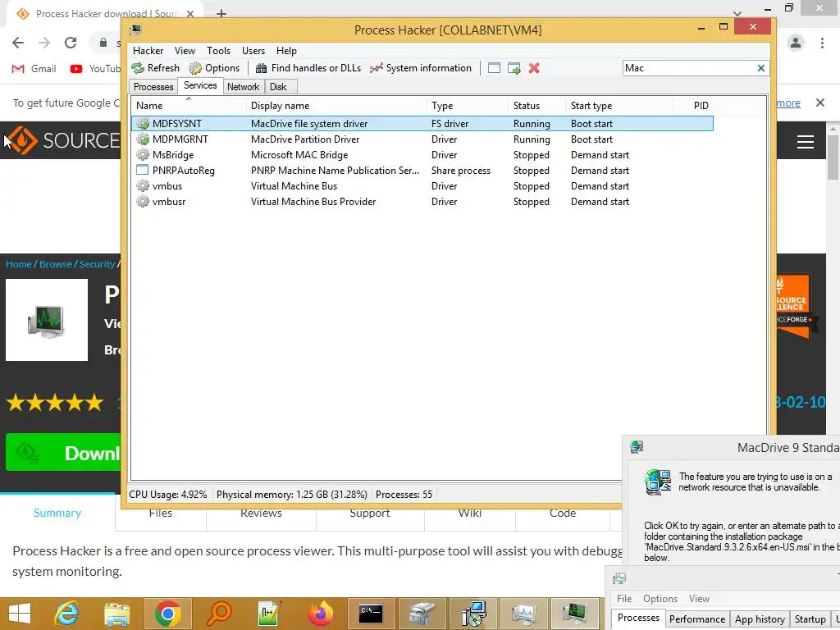Open the Help menu
This screenshot has height=630, width=840.
[286, 50]
